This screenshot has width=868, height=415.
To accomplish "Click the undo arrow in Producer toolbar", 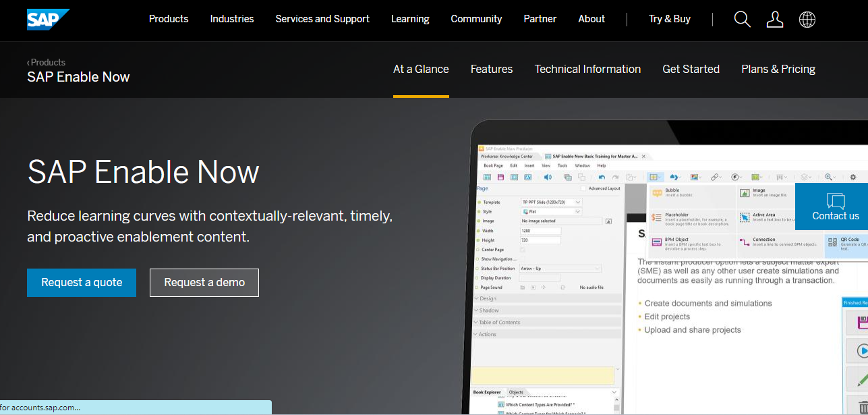I will pos(602,177).
